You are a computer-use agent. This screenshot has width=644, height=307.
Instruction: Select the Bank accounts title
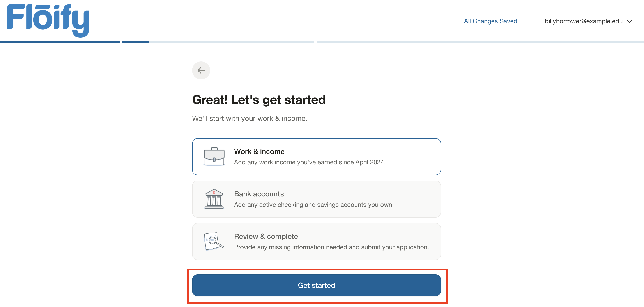click(259, 194)
